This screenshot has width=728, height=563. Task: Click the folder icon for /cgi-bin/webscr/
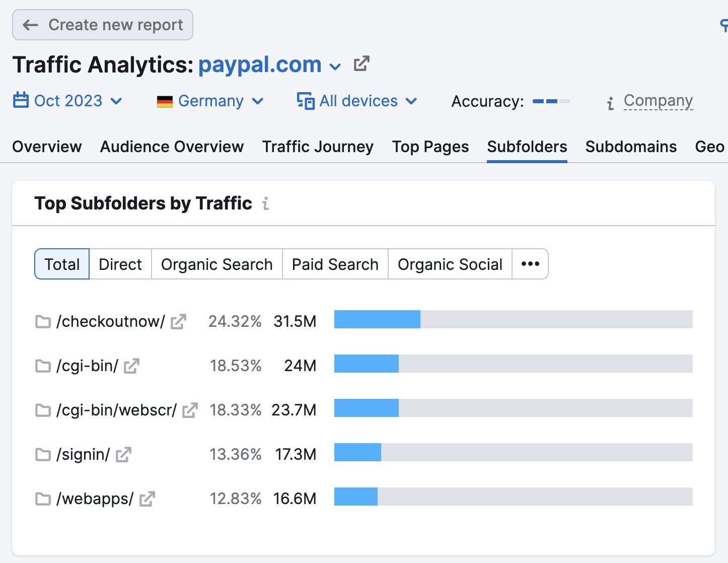coord(43,410)
